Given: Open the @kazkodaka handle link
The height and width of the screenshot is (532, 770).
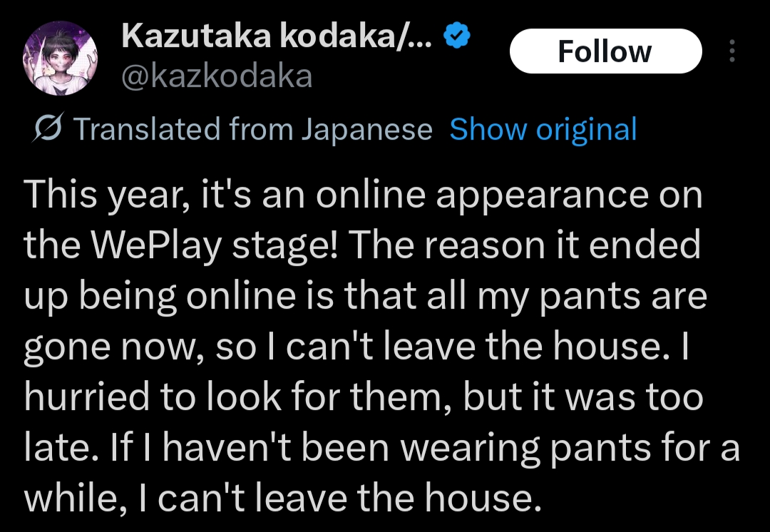Looking at the screenshot, I should [217, 76].
